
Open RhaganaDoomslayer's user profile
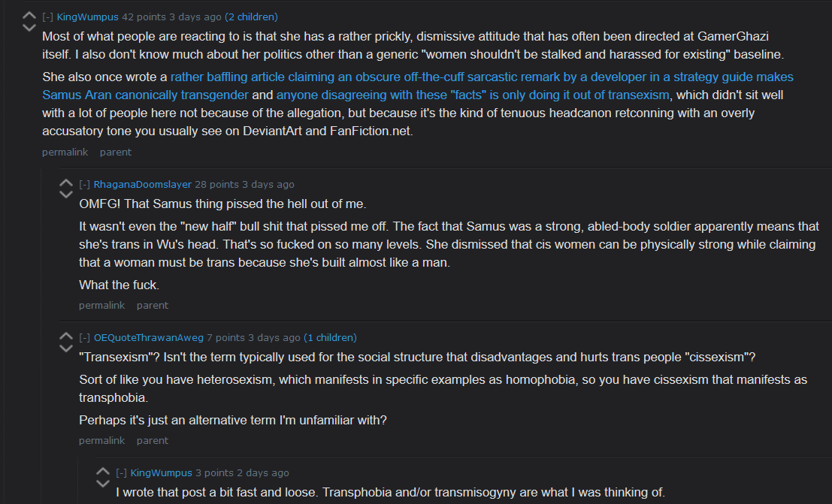(x=143, y=185)
